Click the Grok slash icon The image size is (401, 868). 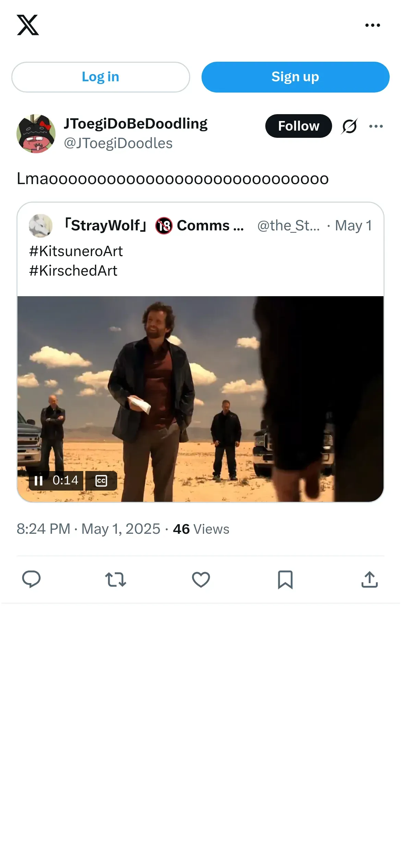[350, 126]
